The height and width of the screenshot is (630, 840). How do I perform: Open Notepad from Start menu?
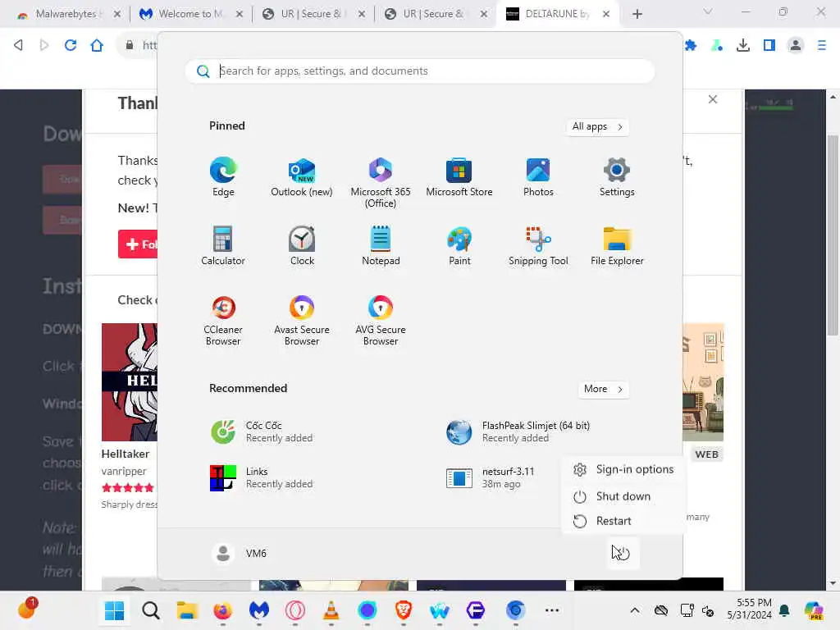(x=381, y=246)
